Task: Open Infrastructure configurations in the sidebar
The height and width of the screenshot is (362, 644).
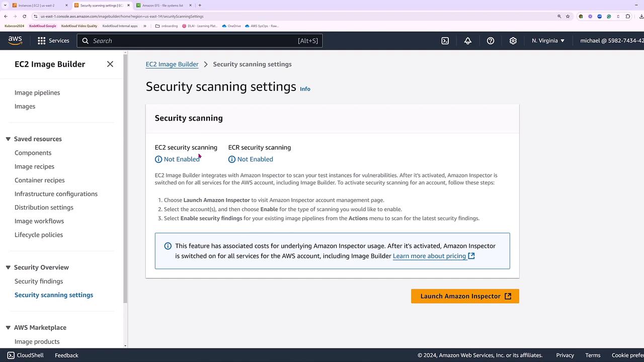Action: [56, 194]
